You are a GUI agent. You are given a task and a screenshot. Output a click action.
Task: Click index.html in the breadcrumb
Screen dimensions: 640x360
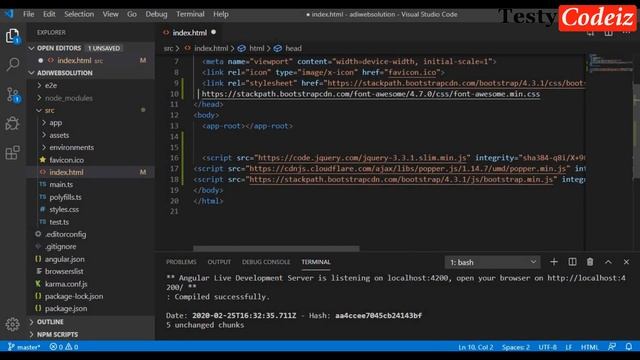pos(211,48)
